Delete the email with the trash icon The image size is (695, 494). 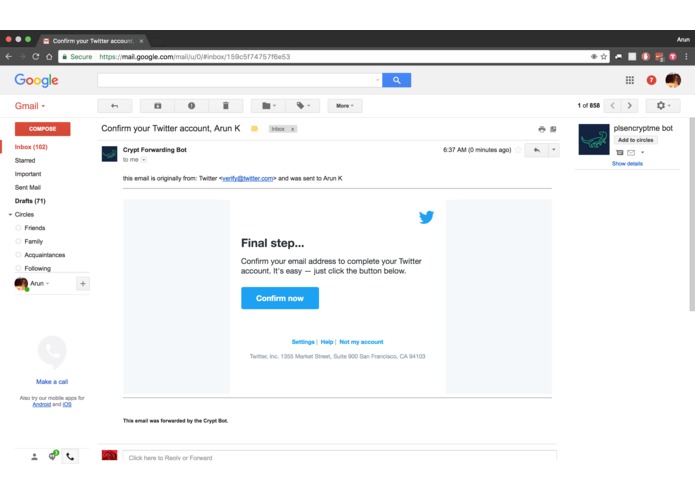click(226, 106)
